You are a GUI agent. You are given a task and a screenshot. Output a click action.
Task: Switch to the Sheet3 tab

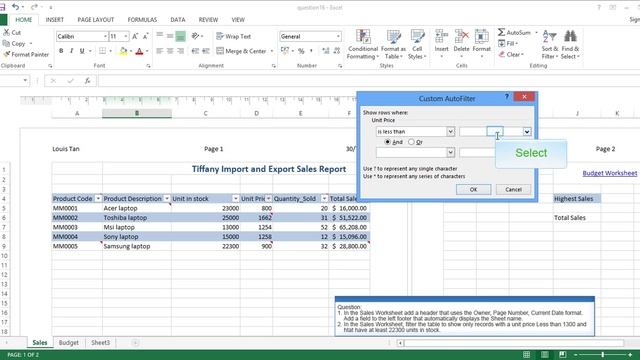pos(100,342)
